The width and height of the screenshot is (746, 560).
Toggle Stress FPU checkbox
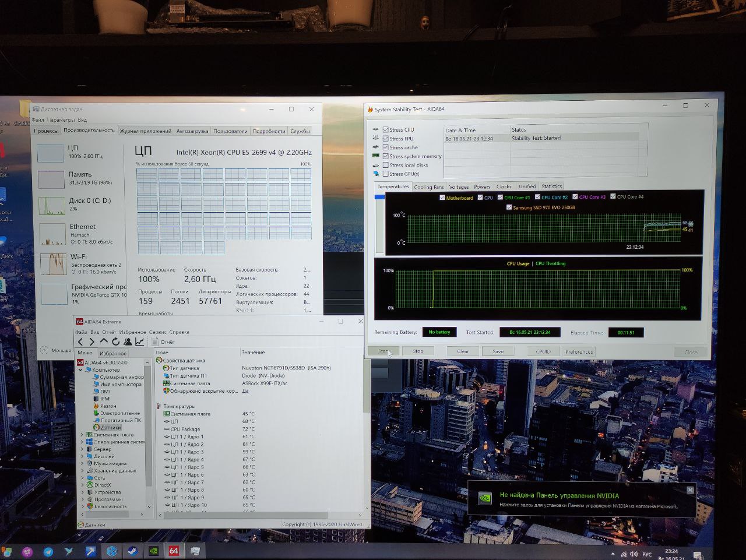click(385, 138)
